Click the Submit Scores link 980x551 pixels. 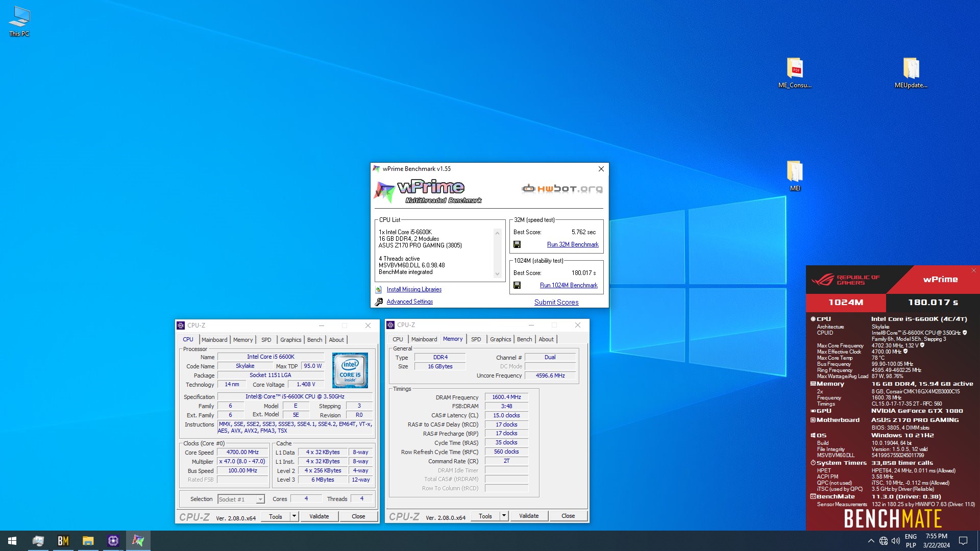[556, 302]
